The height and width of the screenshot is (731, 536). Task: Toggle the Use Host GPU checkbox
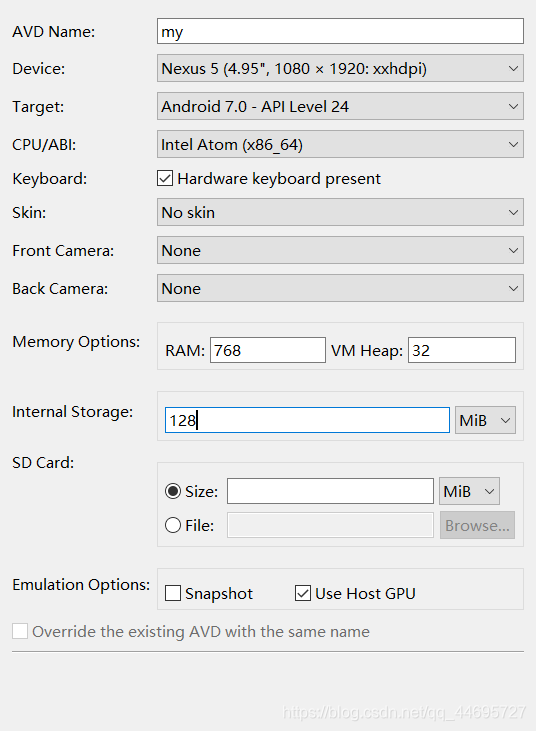coord(303,593)
